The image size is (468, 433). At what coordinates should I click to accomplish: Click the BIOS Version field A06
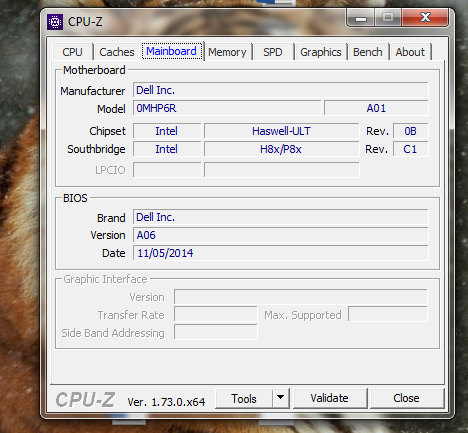point(281,235)
